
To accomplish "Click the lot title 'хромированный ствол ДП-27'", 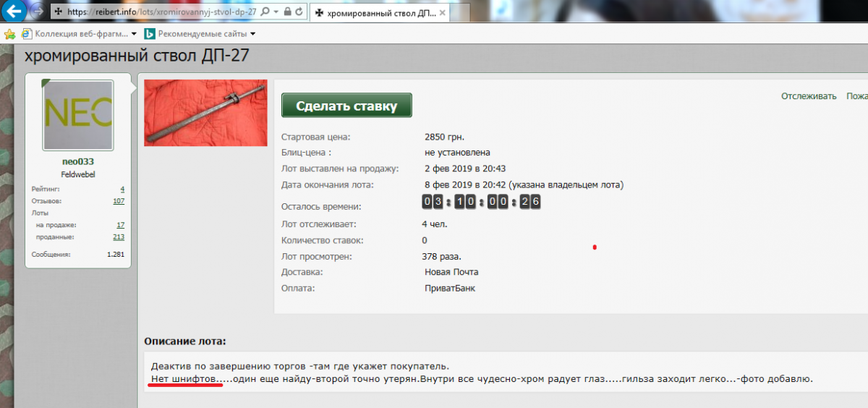I will click(x=137, y=56).
